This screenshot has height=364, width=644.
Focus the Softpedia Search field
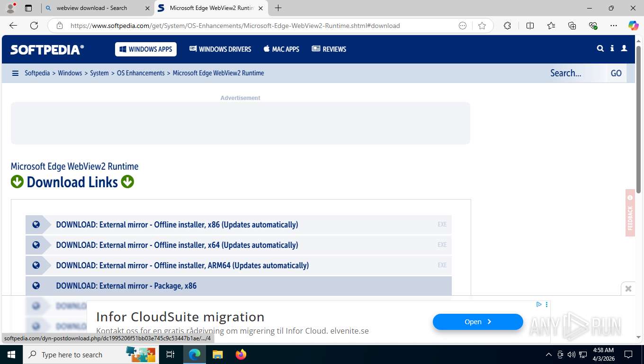[x=575, y=73]
